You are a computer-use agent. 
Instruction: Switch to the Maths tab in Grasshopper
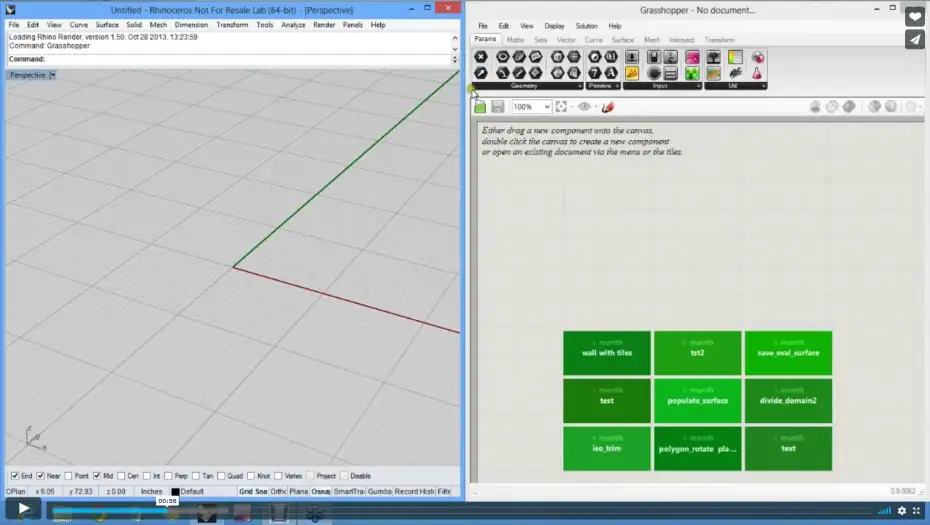515,40
